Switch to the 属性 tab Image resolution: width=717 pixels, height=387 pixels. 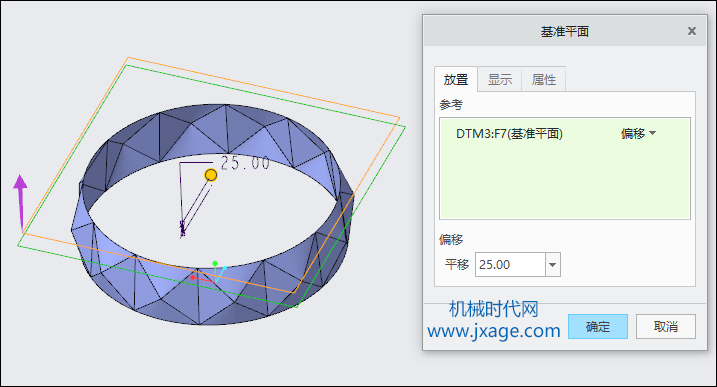tap(544, 80)
